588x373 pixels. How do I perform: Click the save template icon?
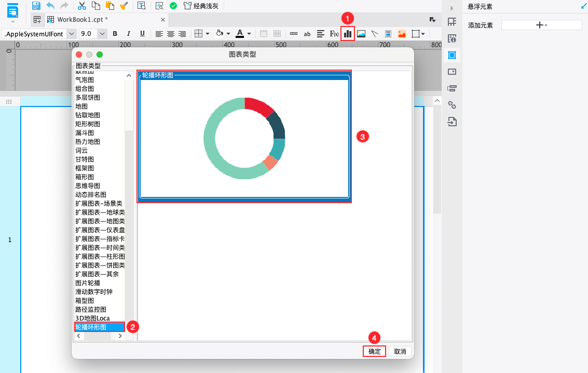[x=36, y=6]
